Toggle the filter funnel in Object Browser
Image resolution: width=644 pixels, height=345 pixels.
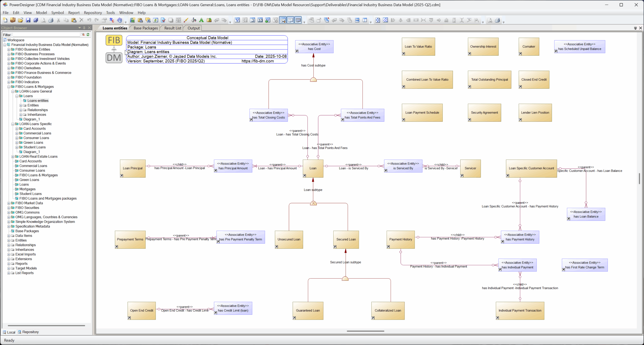pyautogui.click(x=83, y=34)
